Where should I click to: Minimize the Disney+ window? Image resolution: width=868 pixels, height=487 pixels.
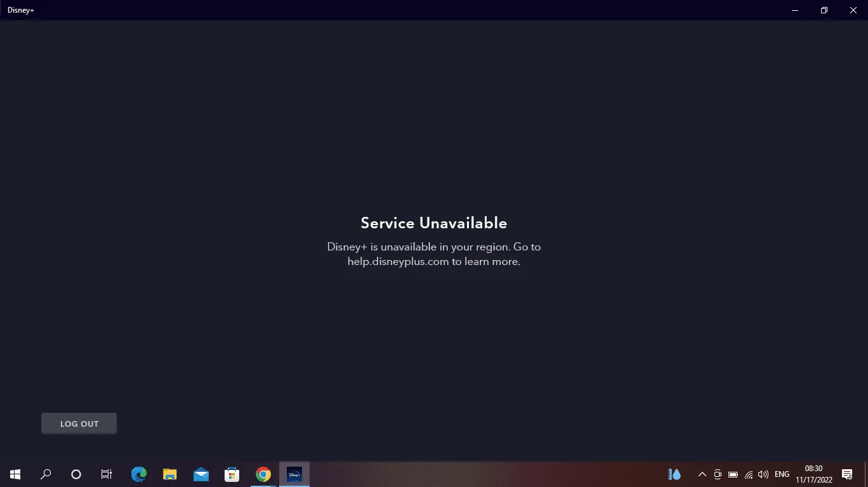(795, 10)
